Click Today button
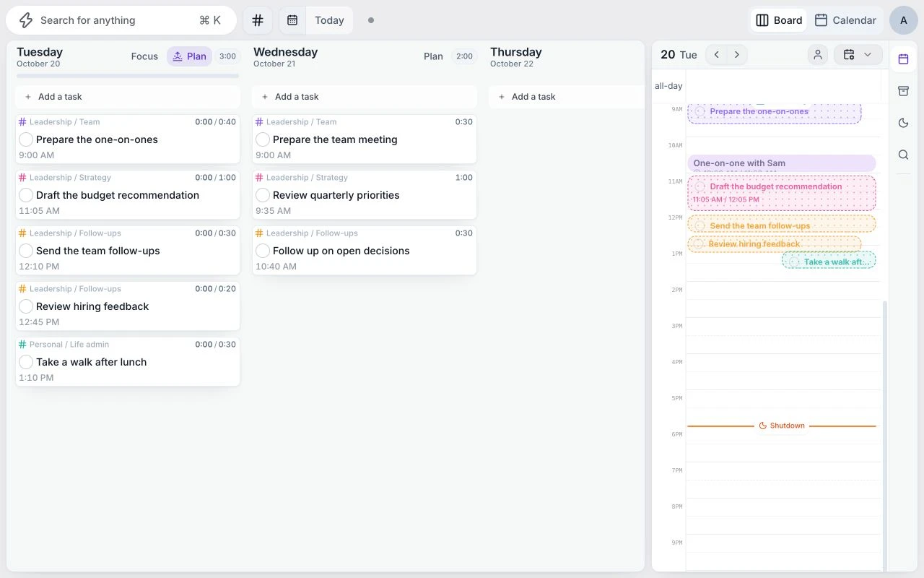 click(x=329, y=20)
